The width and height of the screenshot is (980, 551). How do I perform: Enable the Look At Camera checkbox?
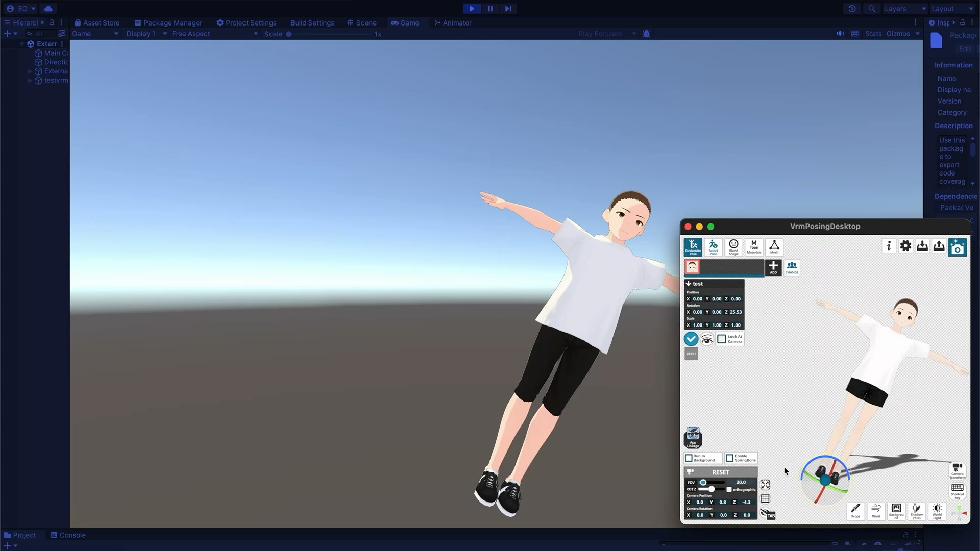coord(721,338)
